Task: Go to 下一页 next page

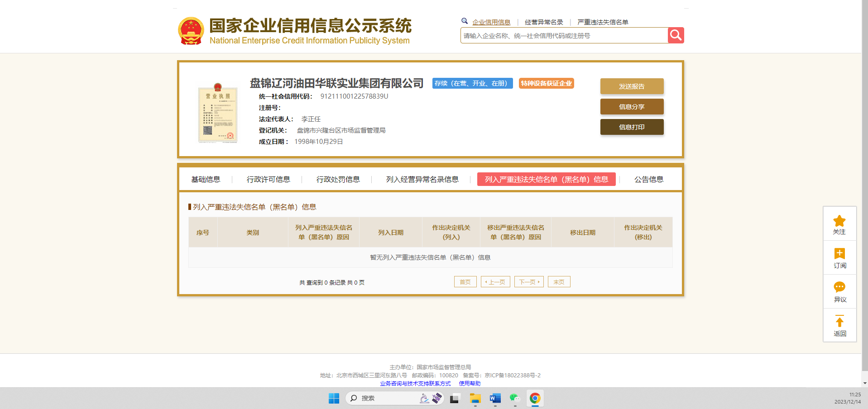Action: tap(529, 282)
